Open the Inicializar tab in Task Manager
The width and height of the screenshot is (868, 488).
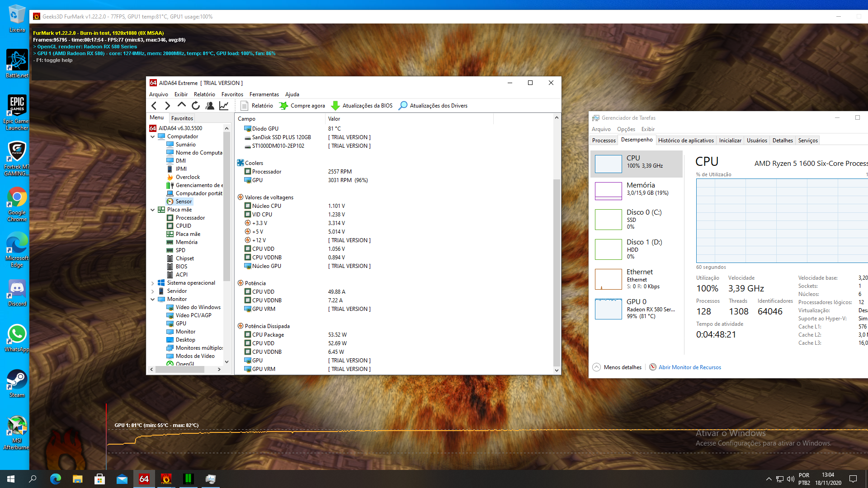(730, 141)
